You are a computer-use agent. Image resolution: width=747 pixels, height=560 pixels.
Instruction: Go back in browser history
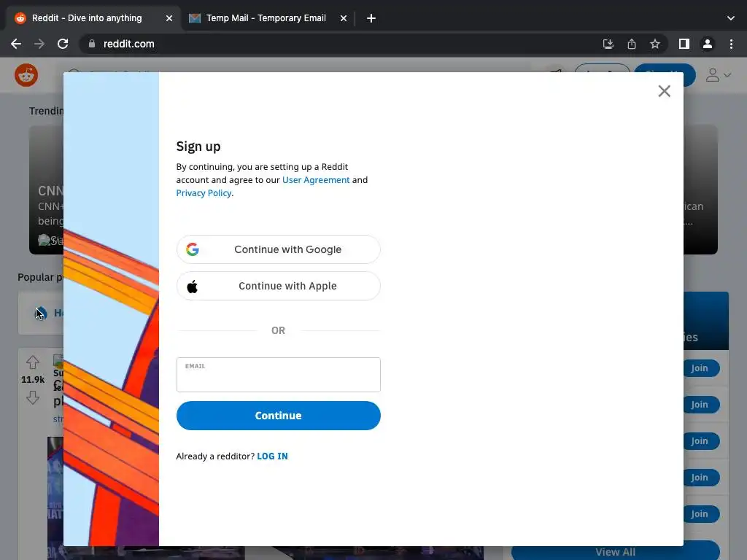[16, 44]
